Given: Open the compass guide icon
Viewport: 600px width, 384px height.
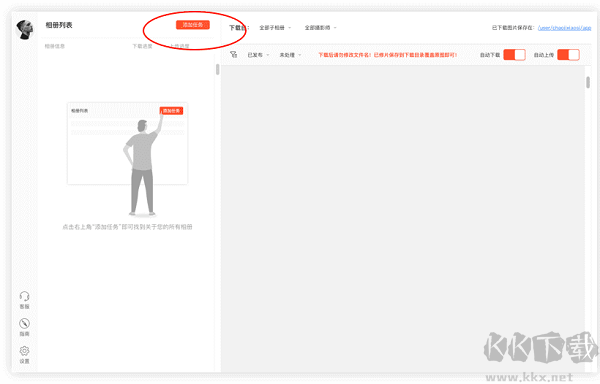Looking at the screenshot, I should pyautogui.click(x=24, y=324).
